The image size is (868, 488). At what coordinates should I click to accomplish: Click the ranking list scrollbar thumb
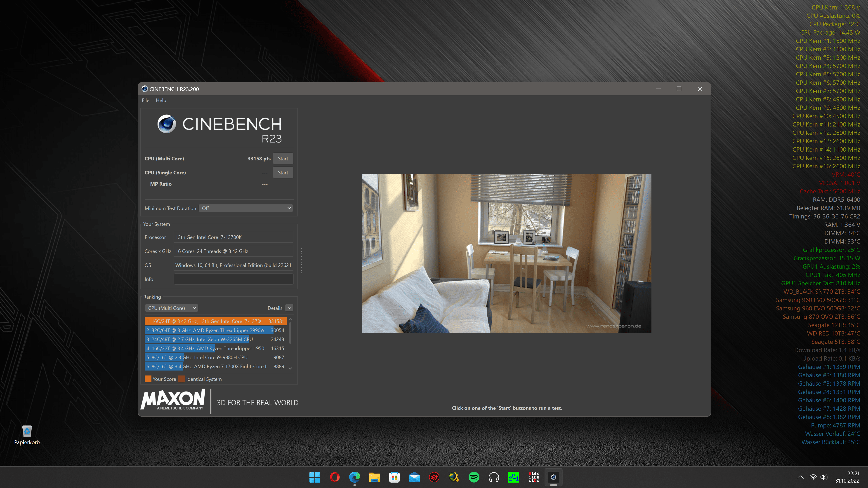[290, 333]
